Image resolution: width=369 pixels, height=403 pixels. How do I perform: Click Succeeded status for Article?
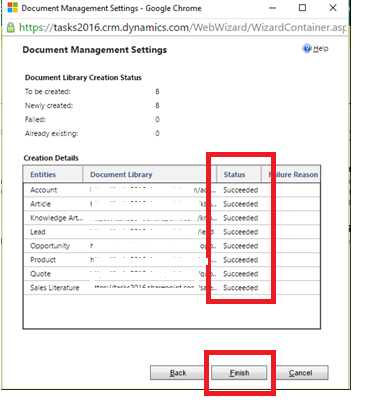(x=241, y=204)
